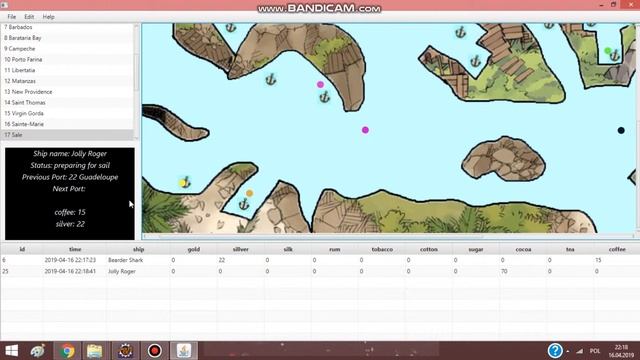Click the dark navy ship dot
Viewport: 640px width, 360px height.
pos(621,130)
